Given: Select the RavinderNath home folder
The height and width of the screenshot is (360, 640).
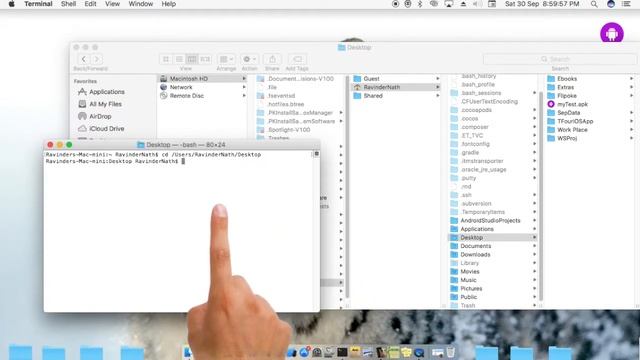Looking at the screenshot, I should [x=396, y=87].
